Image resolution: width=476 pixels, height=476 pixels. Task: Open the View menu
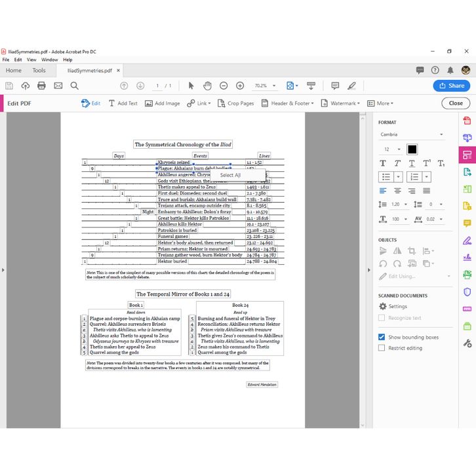(31, 60)
